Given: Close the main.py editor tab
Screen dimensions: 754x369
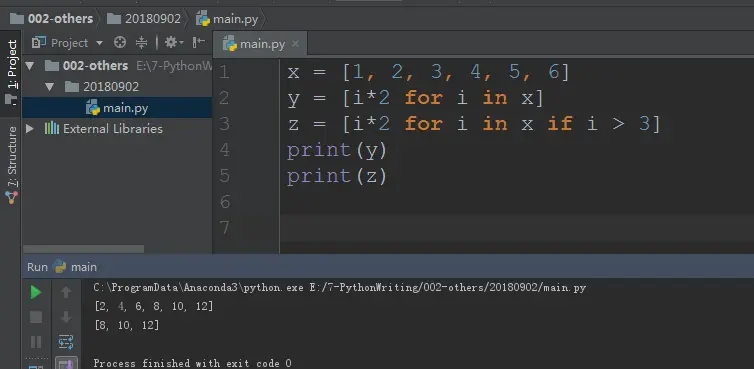Looking at the screenshot, I should click(295, 44).
